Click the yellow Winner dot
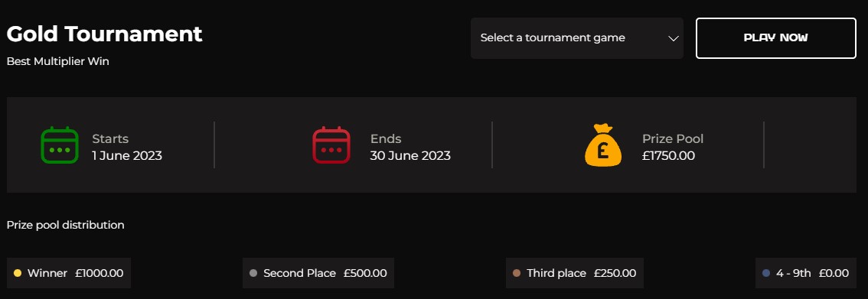This screenshot has width=868, height=299. 17,273
